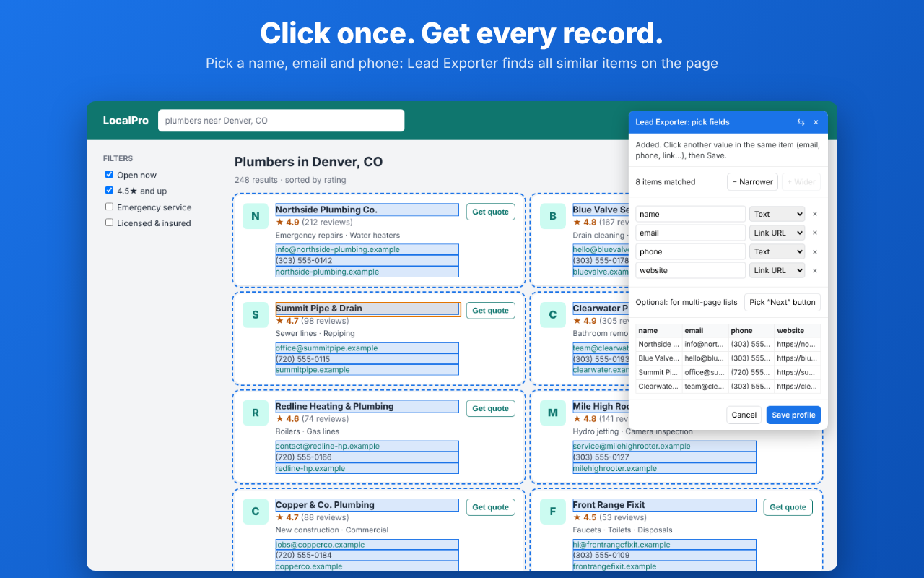Viewport: 924px width, 578px height.
Task: Edit the name field label input
Action: (690, 214)
